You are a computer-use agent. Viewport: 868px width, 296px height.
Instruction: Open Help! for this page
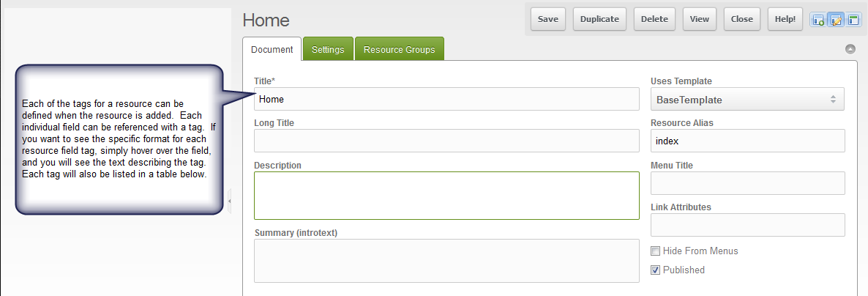(x=786, y=19)
